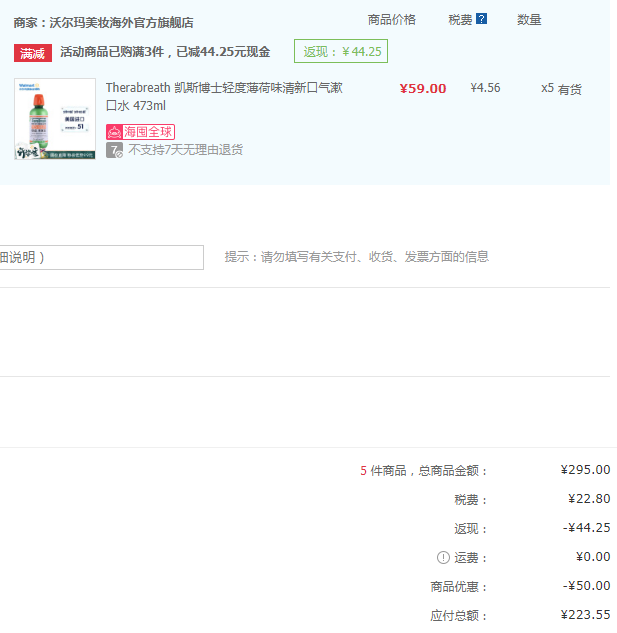Click the 活动商品已购满3件 promotion text
Viewport: 617px width, 633px height.
point(165,52)
